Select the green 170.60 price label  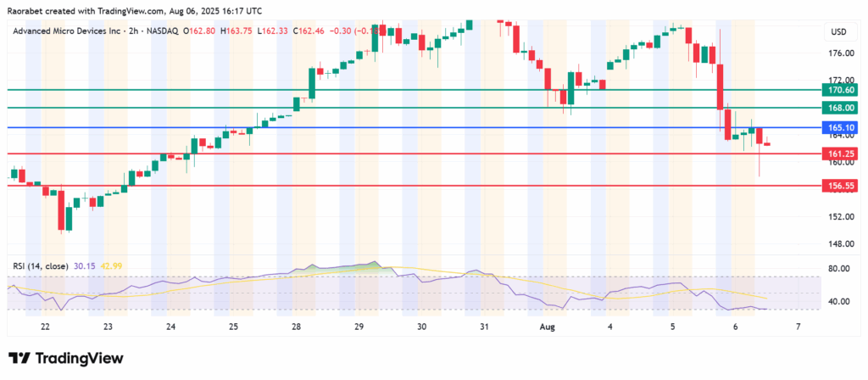(840, 90)
